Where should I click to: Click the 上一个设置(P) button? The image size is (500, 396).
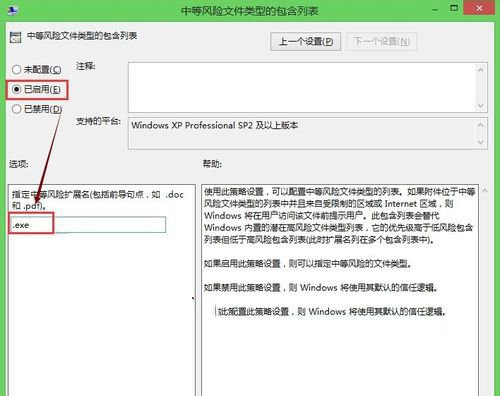coord(305,41)
